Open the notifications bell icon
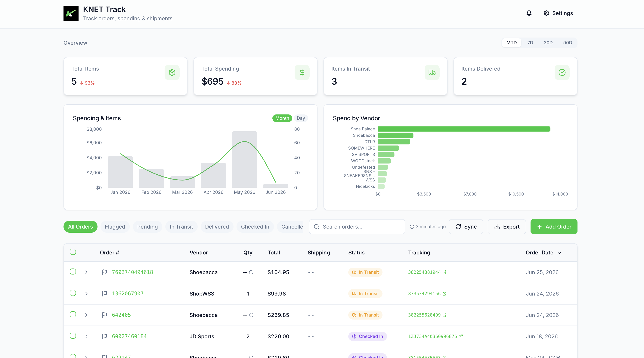 [529, 13]
